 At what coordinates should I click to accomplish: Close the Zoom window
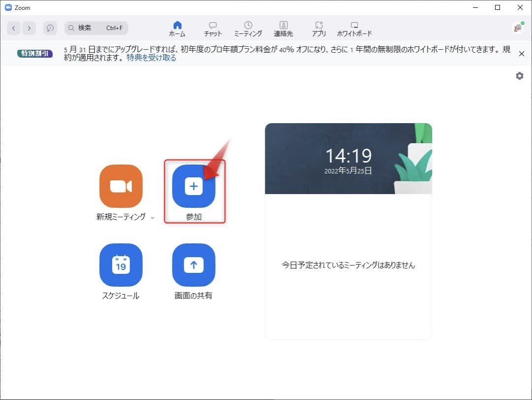(520, 7)
